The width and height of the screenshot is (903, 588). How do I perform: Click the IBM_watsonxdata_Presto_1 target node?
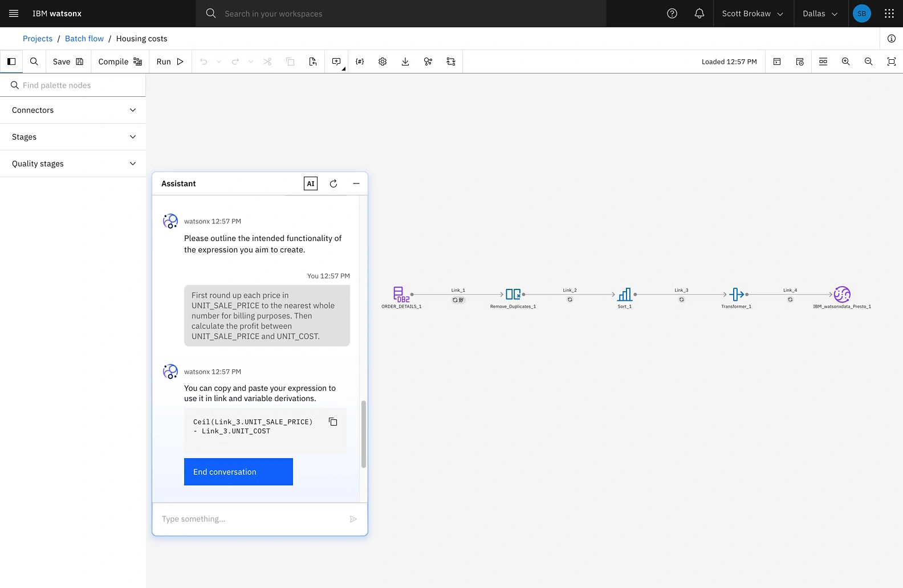click(842, 295)
